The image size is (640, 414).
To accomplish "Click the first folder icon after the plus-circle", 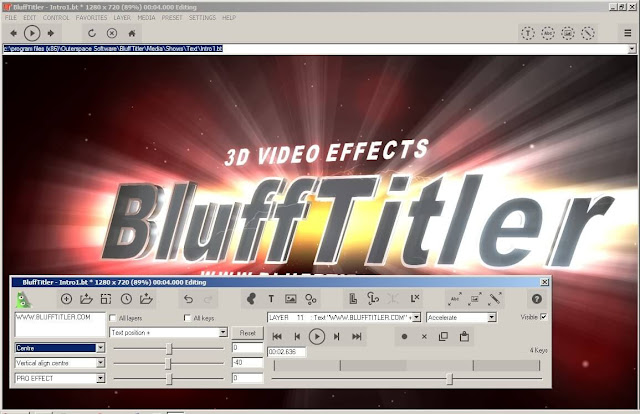I will pos(86,299).
